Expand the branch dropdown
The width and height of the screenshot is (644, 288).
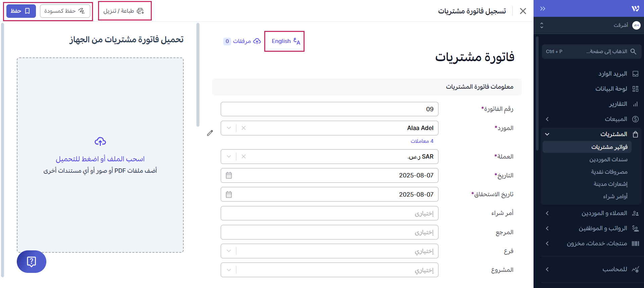[229, 251]
